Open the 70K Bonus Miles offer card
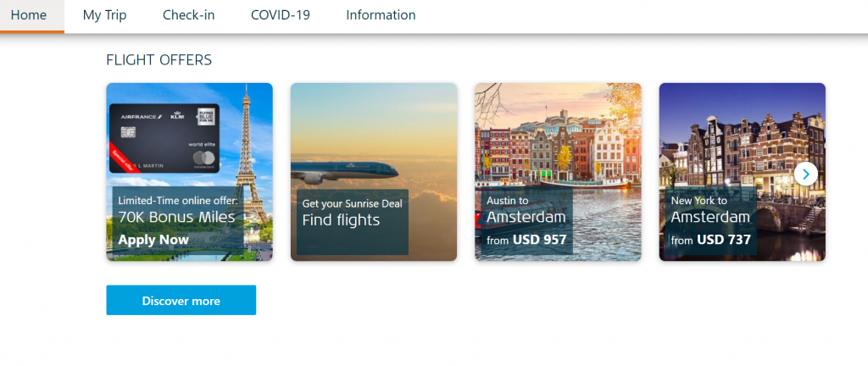 (x=189, y=172)
